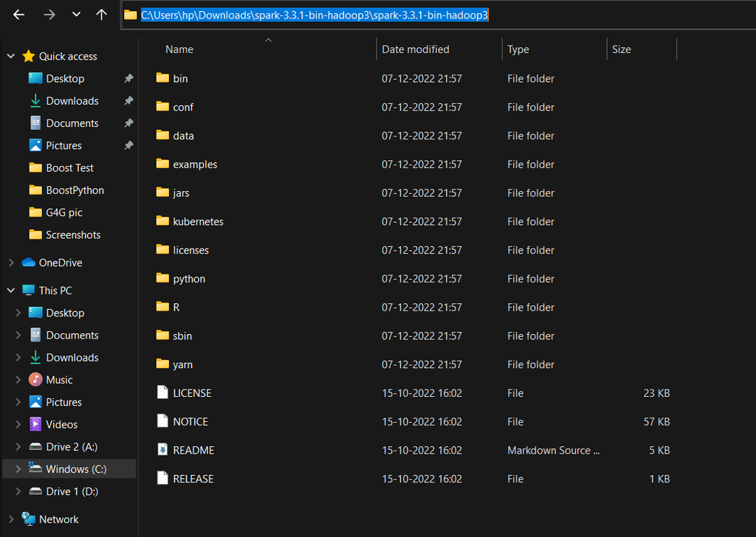
Task: Open Screenshots folder in sidebar
Action: pyautogui.click(x=73, y=235)
